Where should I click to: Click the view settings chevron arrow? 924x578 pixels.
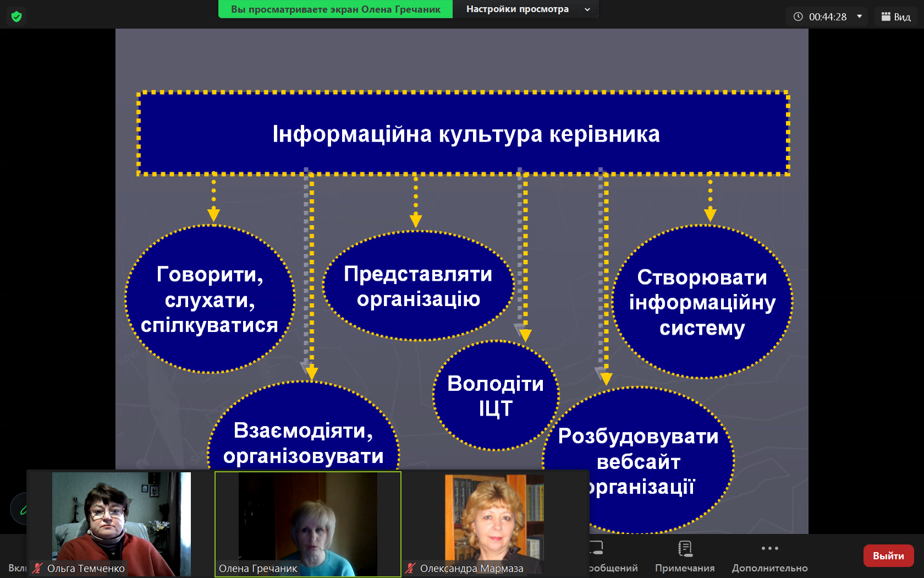[x=587, y=9]
